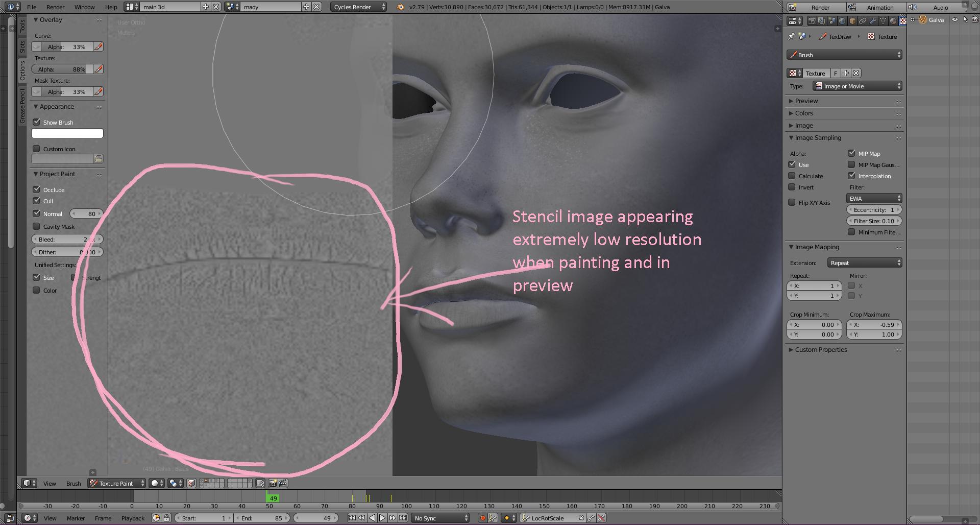Switch to Grease Pencil toolshelf tab

click(x=22, y=106)
